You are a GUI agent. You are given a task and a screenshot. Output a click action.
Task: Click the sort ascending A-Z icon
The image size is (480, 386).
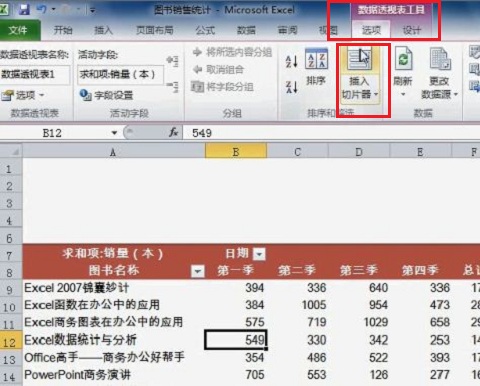[291, 61]
